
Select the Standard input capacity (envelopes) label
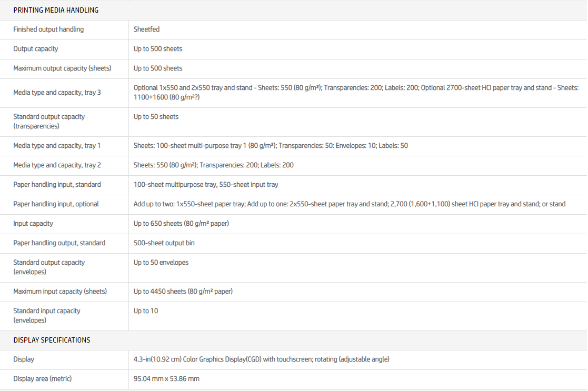tap(47, 315)
